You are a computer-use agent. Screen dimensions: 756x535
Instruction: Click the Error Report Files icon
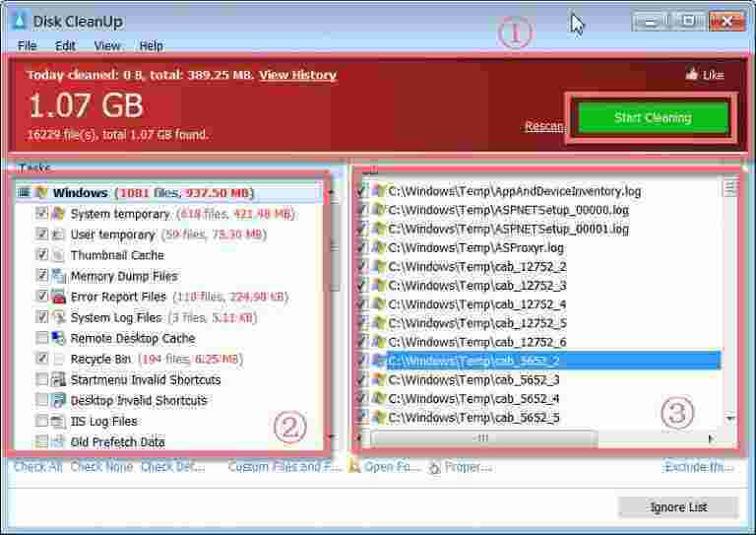58,297
